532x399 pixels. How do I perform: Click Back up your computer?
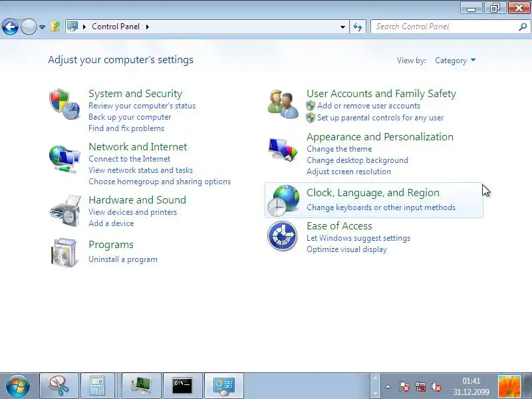click(130, 117)
